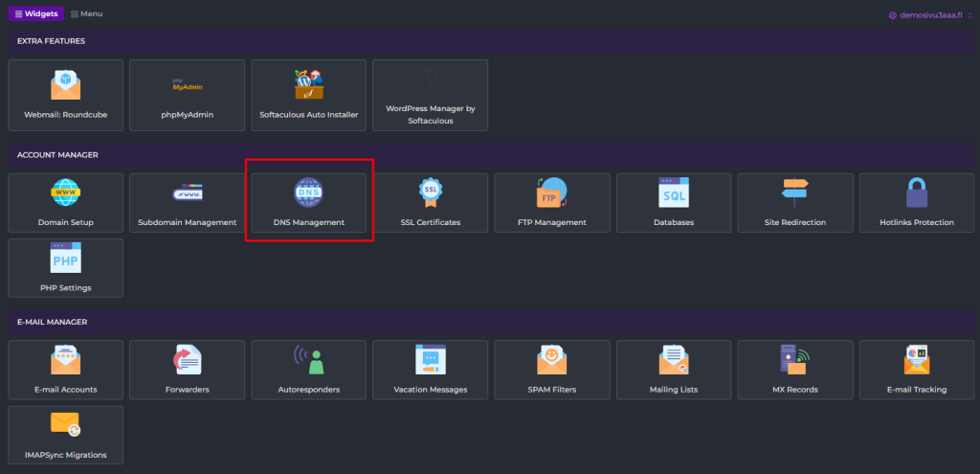Open Webmail: Roundcube widget

(x=66, y=95)
